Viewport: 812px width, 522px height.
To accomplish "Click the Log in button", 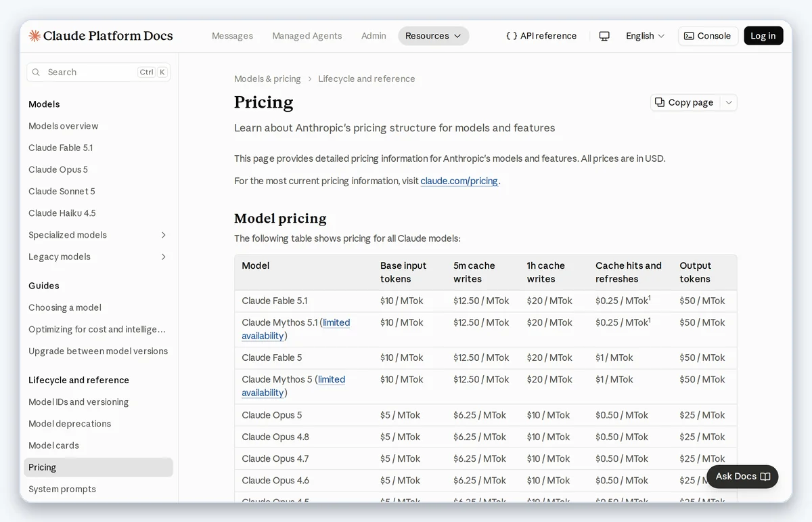I will tap(763, 36).
